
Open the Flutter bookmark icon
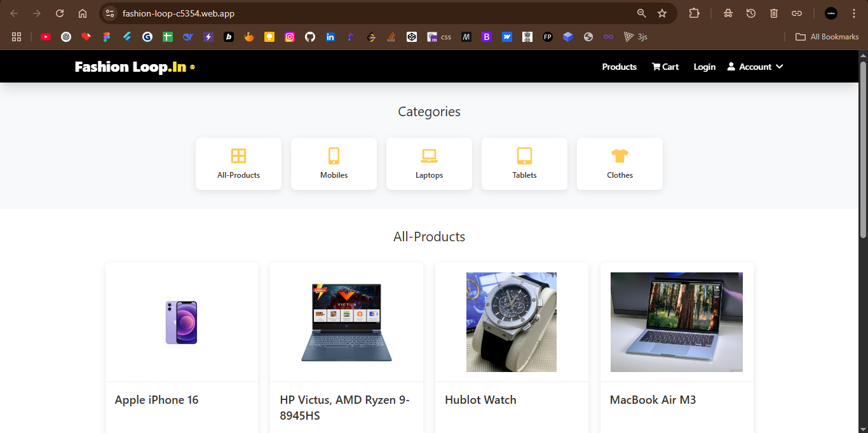pyautogui.click(x=127, y=37)
